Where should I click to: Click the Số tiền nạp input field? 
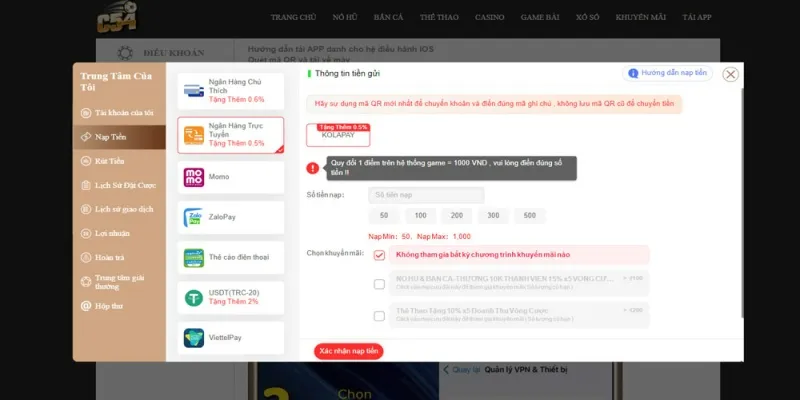426,195
